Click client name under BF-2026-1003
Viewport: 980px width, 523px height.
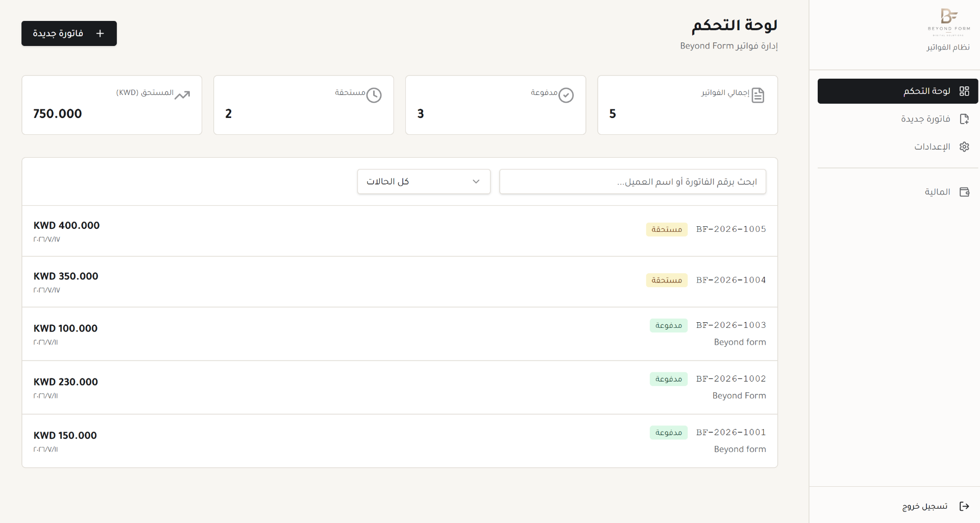pyautogui.click(x=740, y=342)
